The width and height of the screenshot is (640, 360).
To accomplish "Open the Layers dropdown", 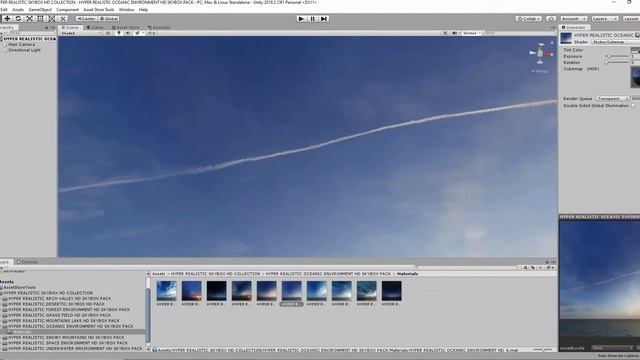I will [604, 19].
